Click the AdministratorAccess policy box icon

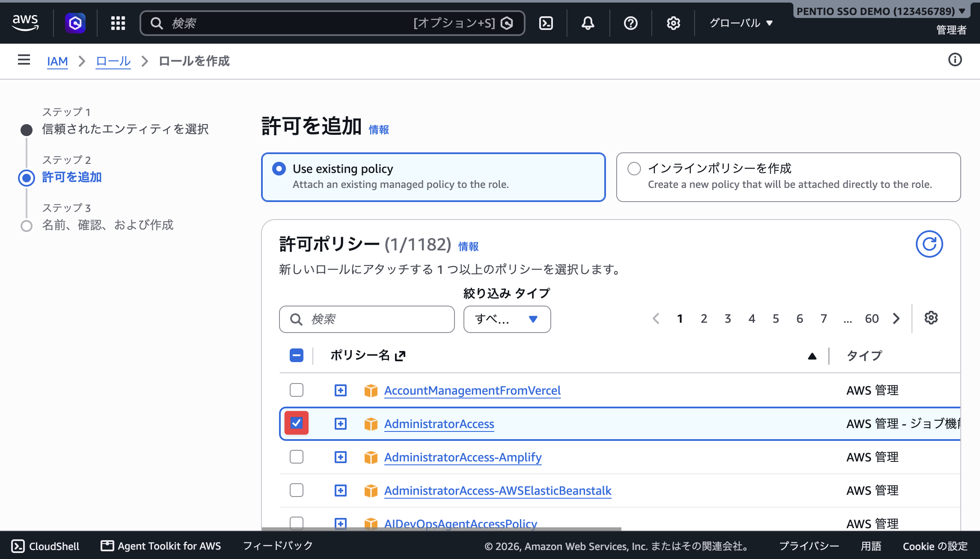point(371,424)
